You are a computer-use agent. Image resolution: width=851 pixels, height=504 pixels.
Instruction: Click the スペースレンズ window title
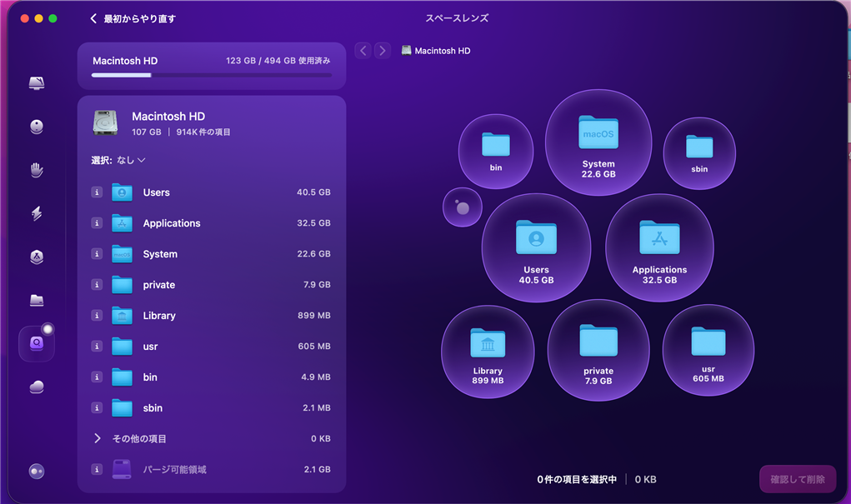point(457,18)
